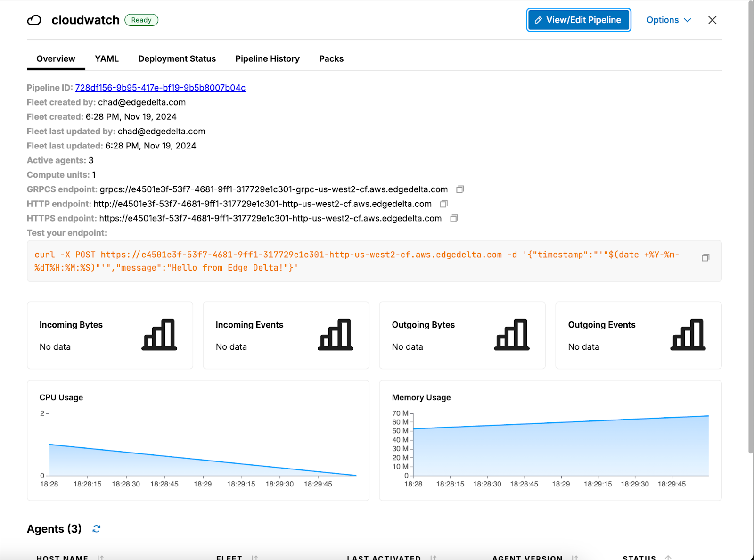The image size is (754, 560).
Task: Copy the curl test command
Action: click(705, 258)
